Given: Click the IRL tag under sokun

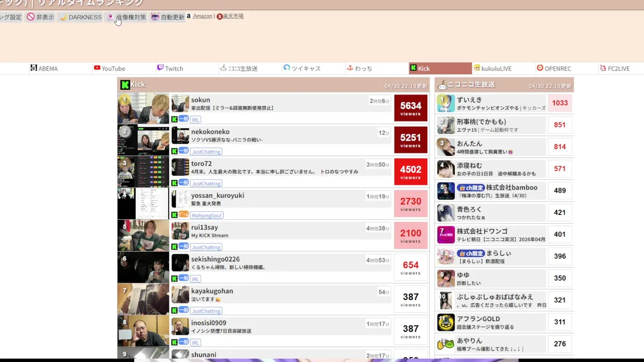Looking at the screenshot, I should [x=196, y=120].
